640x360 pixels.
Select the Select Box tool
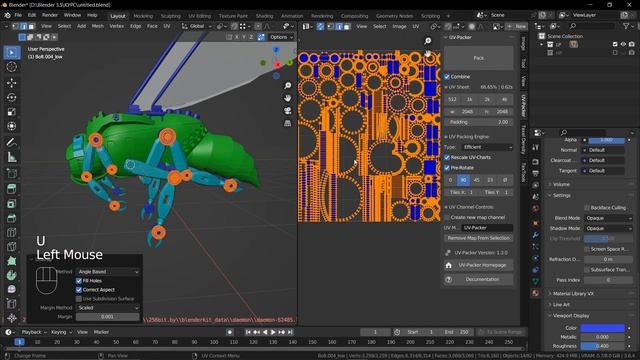11,53
